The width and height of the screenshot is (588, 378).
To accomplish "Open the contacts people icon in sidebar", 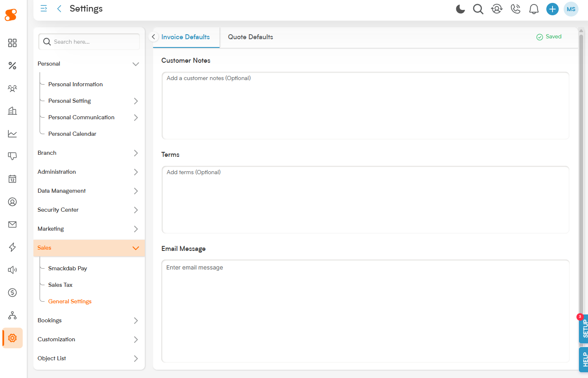I will (x=12, y=88).
